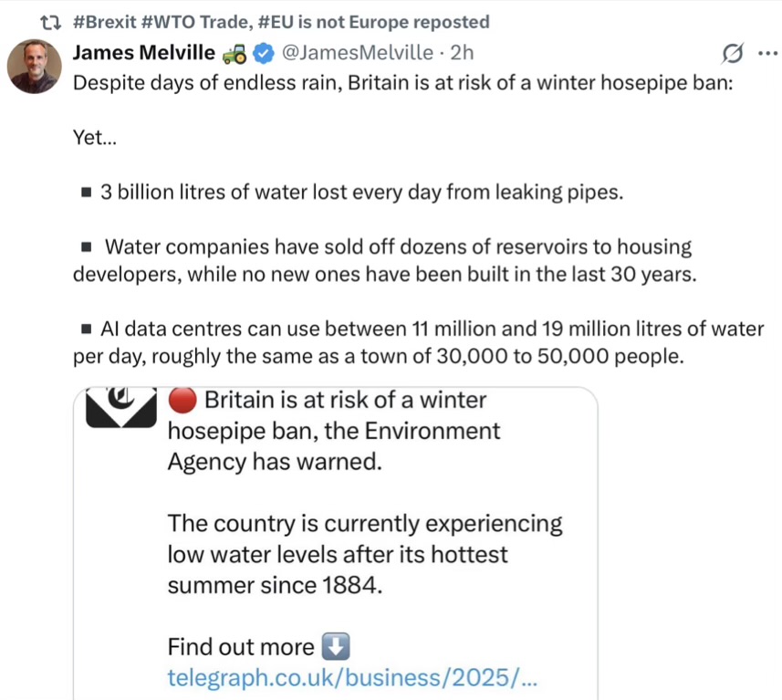Click the "3 billion litres of water" bullet
Viewport: 782px width, 700px height.
[x=360, y=193]
